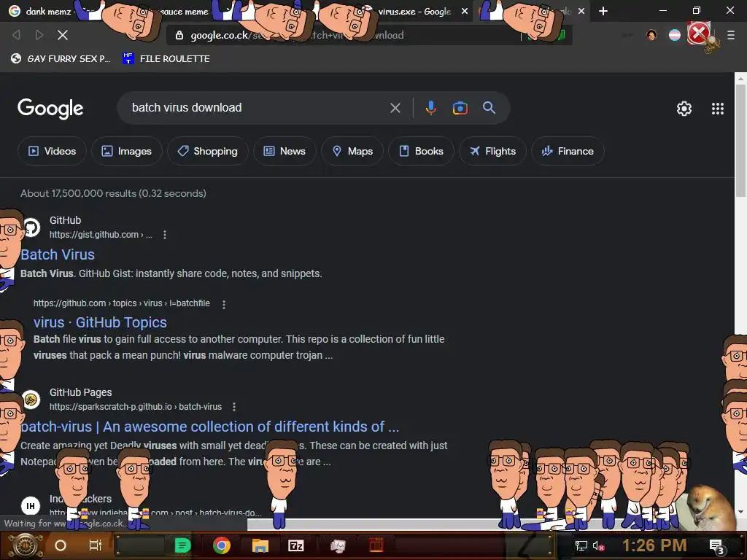The width and height of the screenshot is (747, 560).
Task: Open more options for sparkscratch-p.github.io result
Action: (x=234, y=407)
